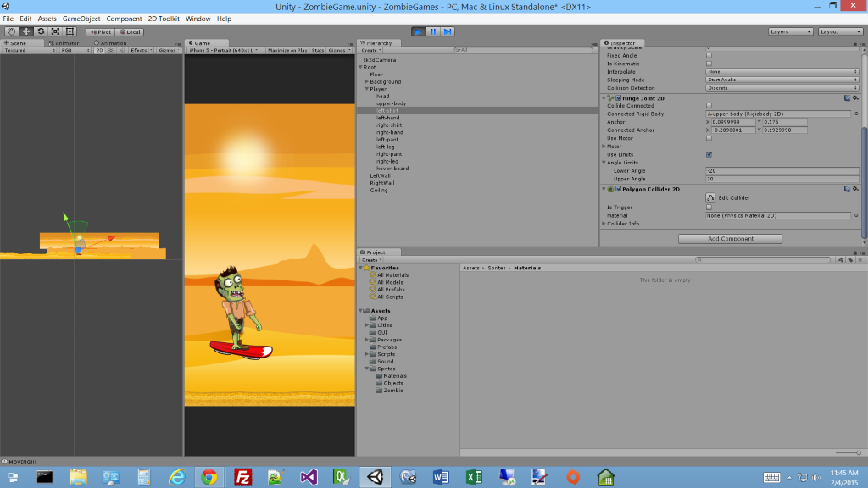Open the 2D Toolkit menu

[164, 19]
